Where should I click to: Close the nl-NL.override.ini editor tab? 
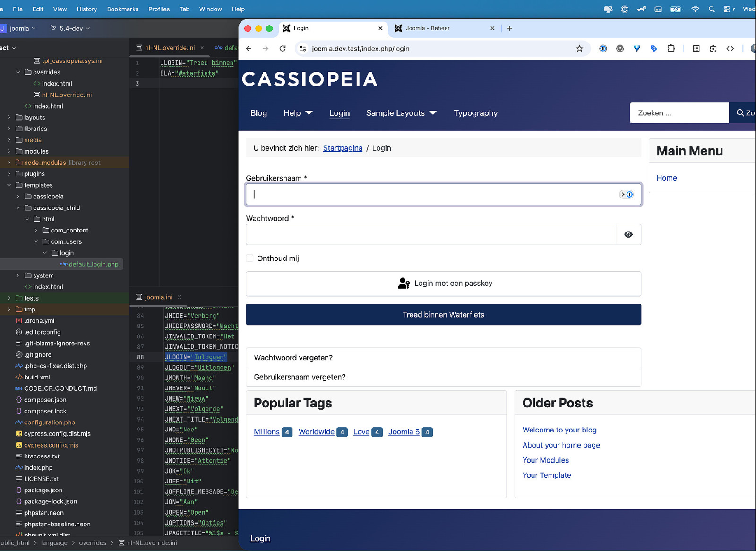pos(202,48)
